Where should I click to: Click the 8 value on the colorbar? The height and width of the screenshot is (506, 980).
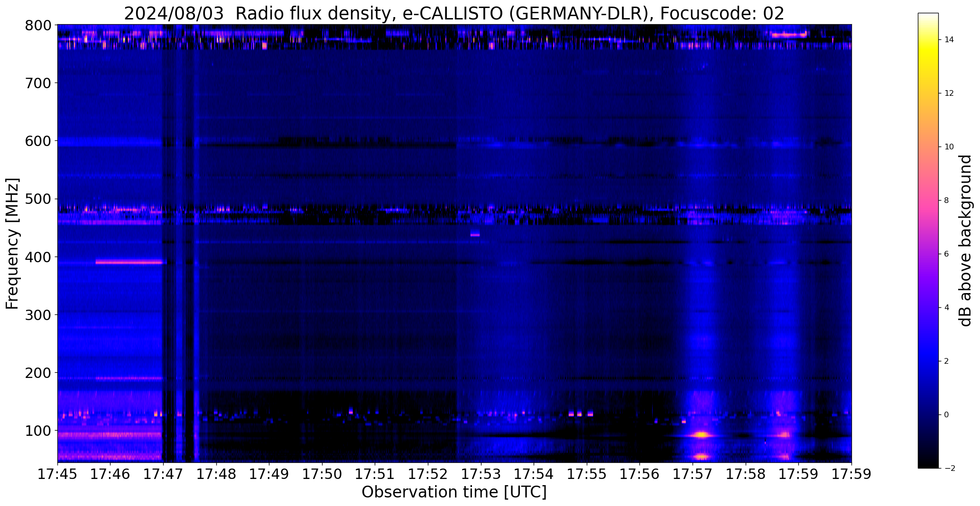pyautogui.click(x=947, y=200)
